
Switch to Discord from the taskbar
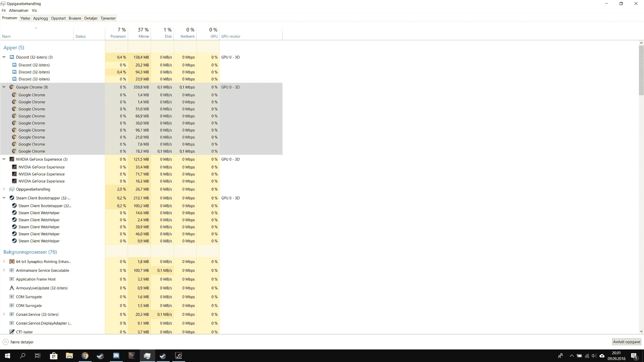pyautogui.click(x=116, y=356)
